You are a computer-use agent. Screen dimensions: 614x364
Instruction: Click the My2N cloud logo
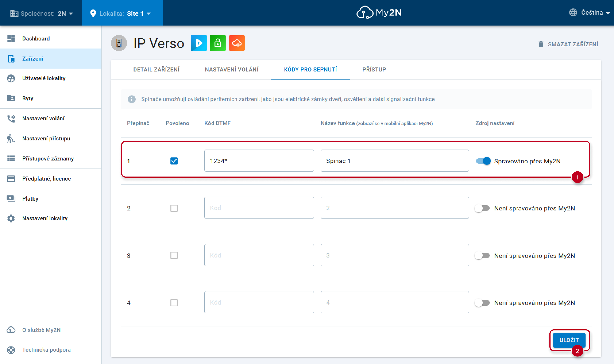click(x=379, y=13)
